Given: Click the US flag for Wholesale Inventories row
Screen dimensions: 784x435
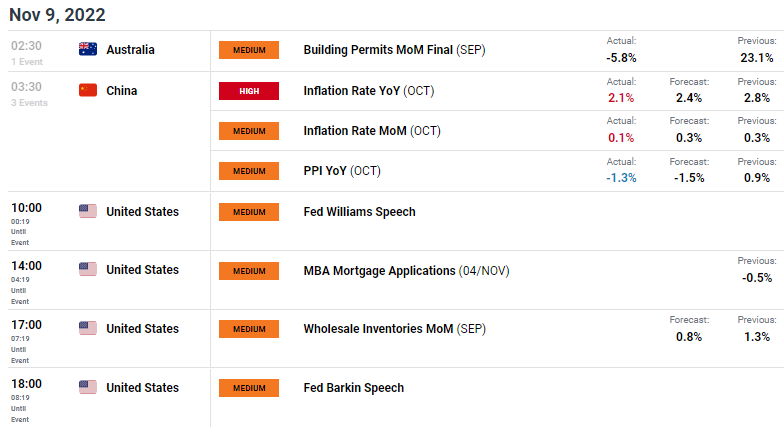Looking at the screenshot, I should pos(88,328).
